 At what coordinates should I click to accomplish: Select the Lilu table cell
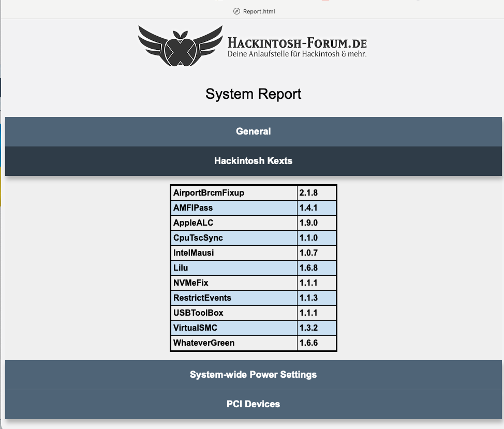point(234,268)
